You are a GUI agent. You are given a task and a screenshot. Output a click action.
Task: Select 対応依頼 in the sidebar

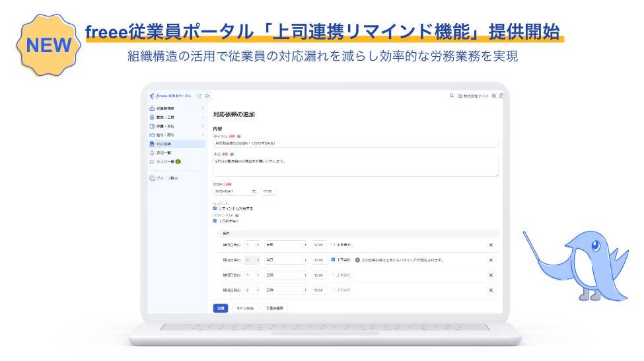pos(176,144)
